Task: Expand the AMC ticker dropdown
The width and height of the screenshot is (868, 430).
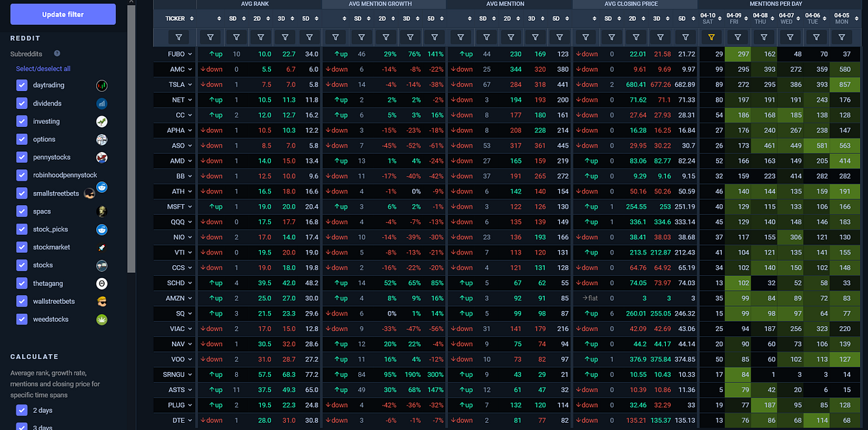Action: coord(191,69)
